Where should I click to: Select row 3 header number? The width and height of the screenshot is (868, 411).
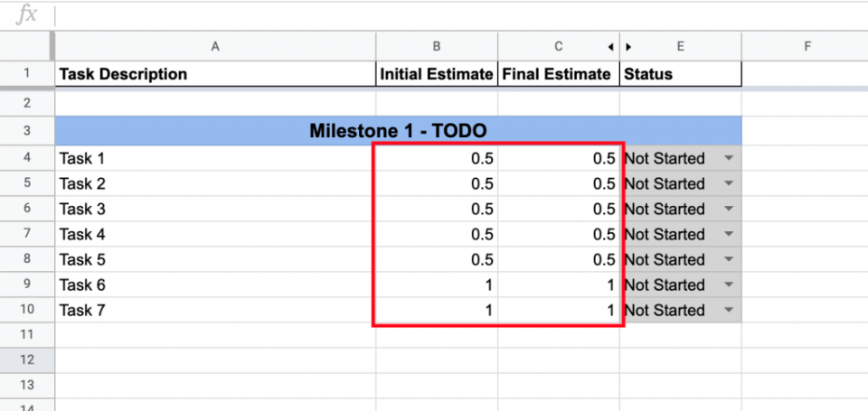pos(27,131)
